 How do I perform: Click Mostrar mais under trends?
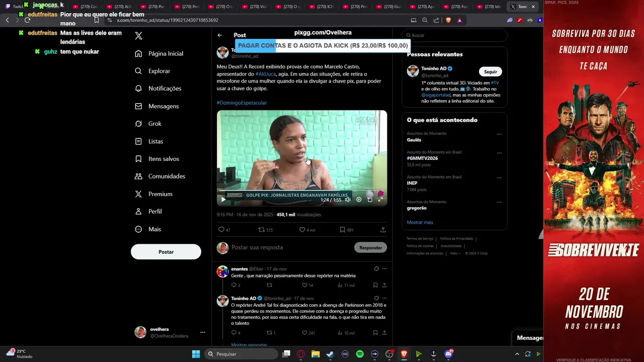(420, 222)
